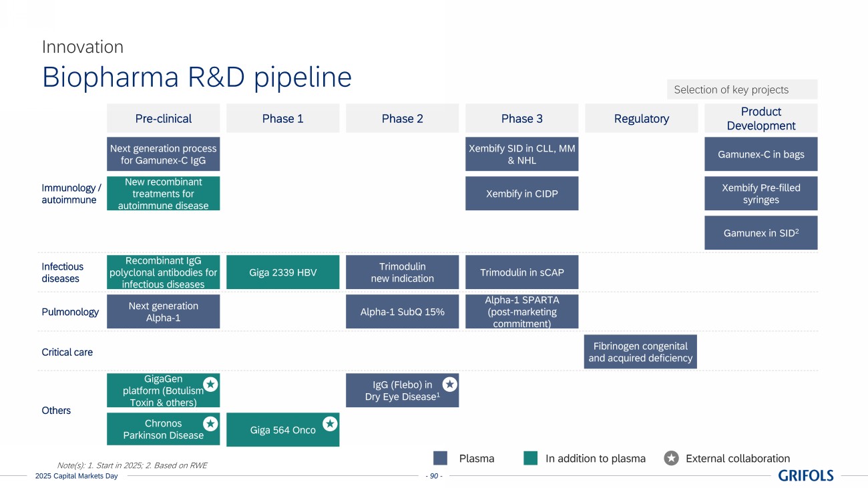The height and width of the screenshot is (488, 868).
Task: Select 'Xembify SID in CLL, MM & NHL' card
Action: tap(522, 154)
